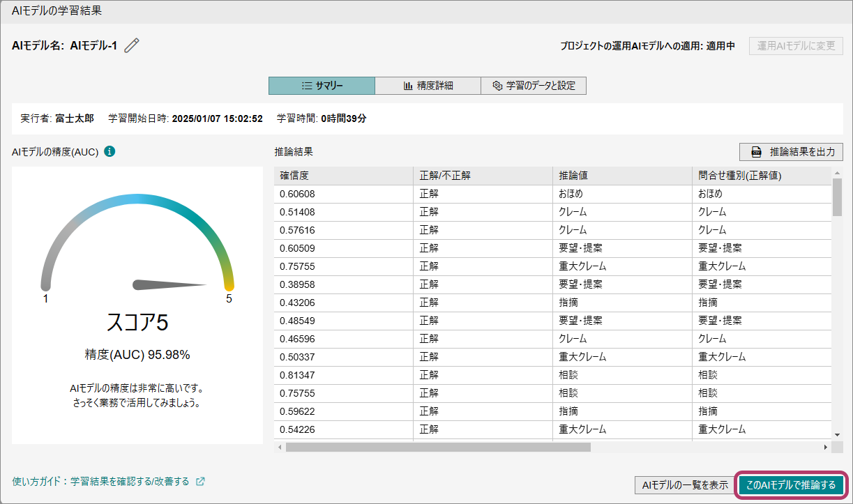Click the 適用中 status text
This screenshot has width=853, height=504.
720,46
